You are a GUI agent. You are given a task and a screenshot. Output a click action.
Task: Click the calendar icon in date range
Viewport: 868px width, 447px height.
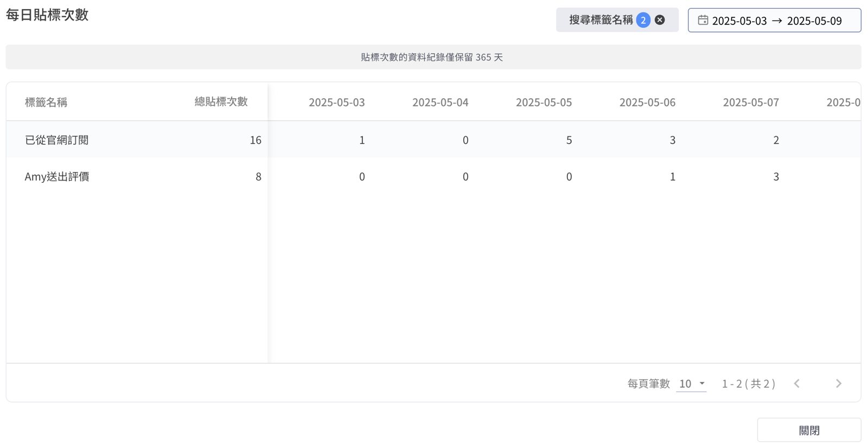(x=703, y=20)
